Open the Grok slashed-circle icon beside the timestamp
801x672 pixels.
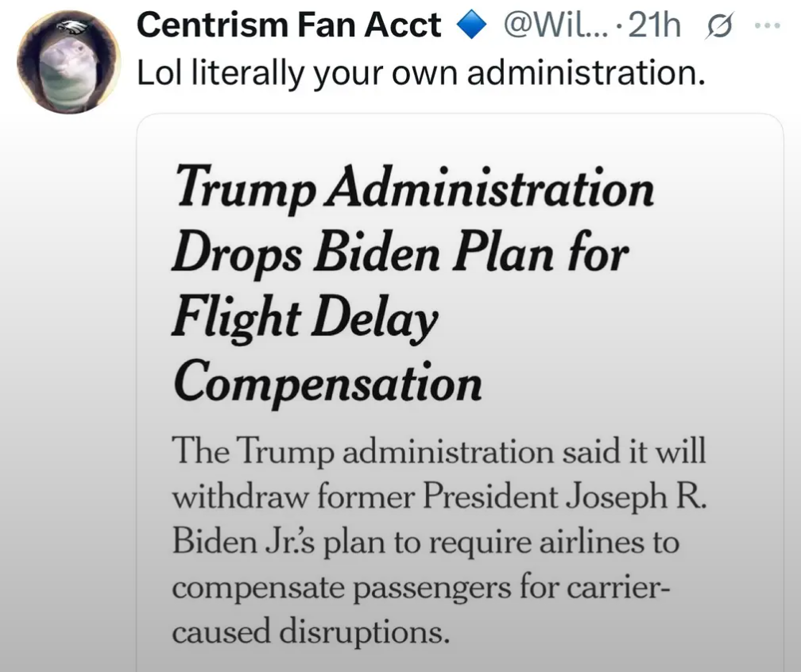click(718, 25)
